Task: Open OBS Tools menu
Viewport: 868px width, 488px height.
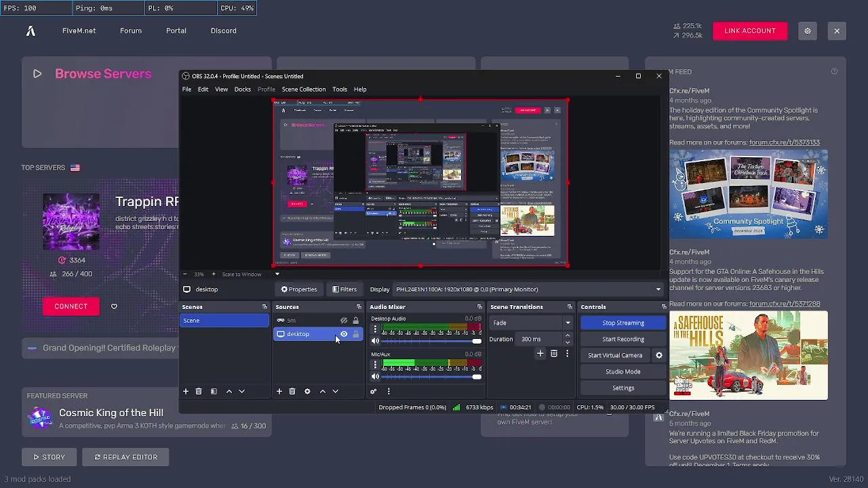Action: pos(340,89)
